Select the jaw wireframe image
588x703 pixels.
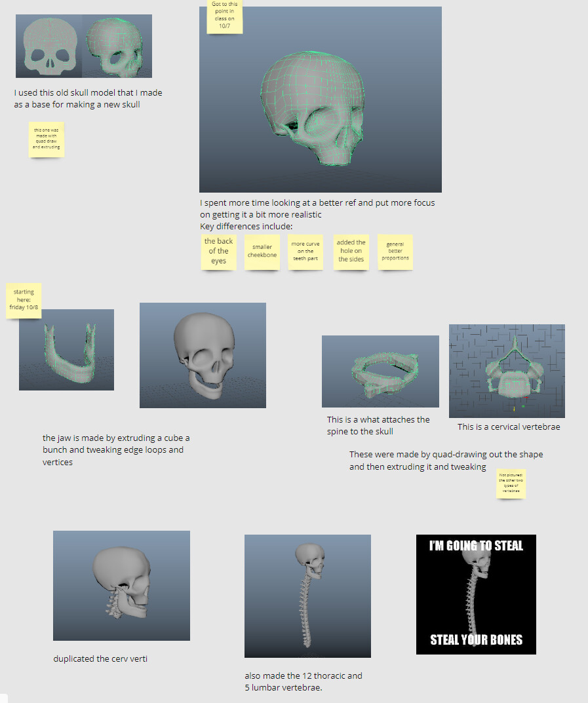click(x=66, y=351)
